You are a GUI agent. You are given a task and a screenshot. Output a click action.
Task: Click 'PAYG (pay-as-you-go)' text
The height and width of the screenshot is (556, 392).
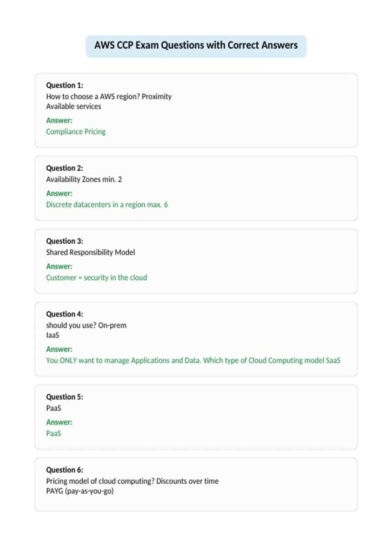pyautogui.click(x=80, y=491)
